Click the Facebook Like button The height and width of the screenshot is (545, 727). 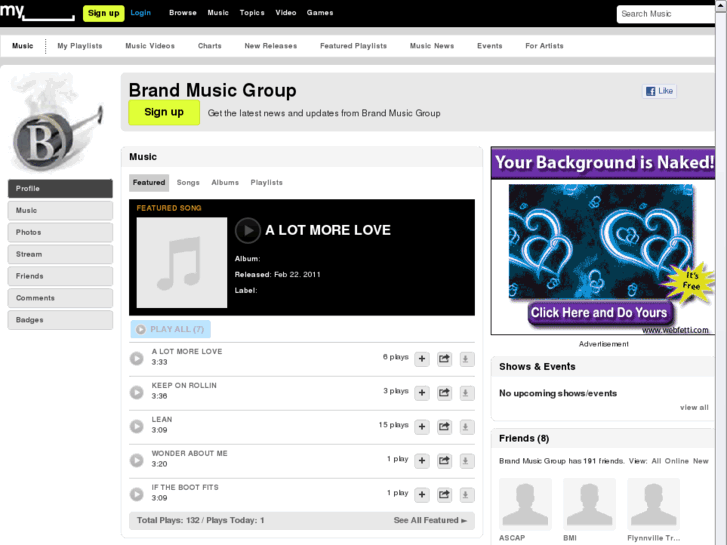659,91
